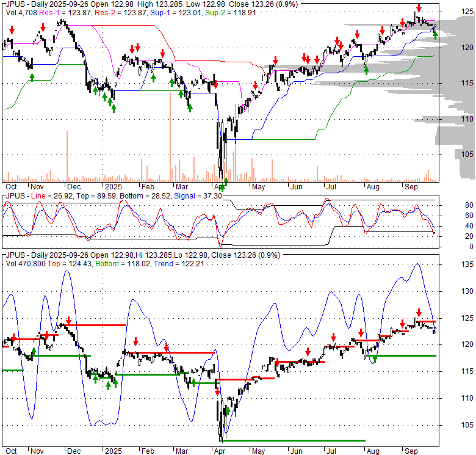Screen dimensions: 476x455
Task: Click the 125 price label on top chart axis
Action: coord(467,12)
